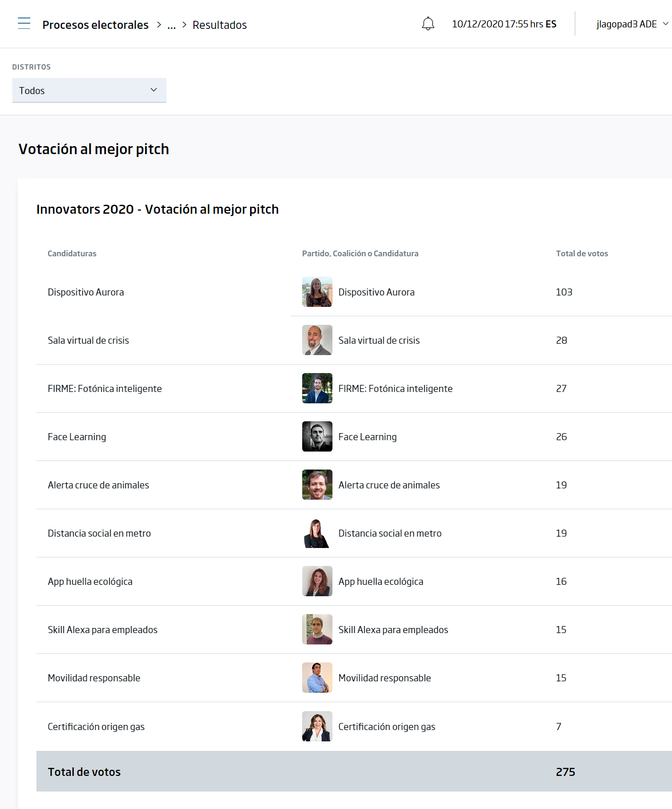
Task: Select the Resultados breadcrumb item
Action: (x=219, y=25)
